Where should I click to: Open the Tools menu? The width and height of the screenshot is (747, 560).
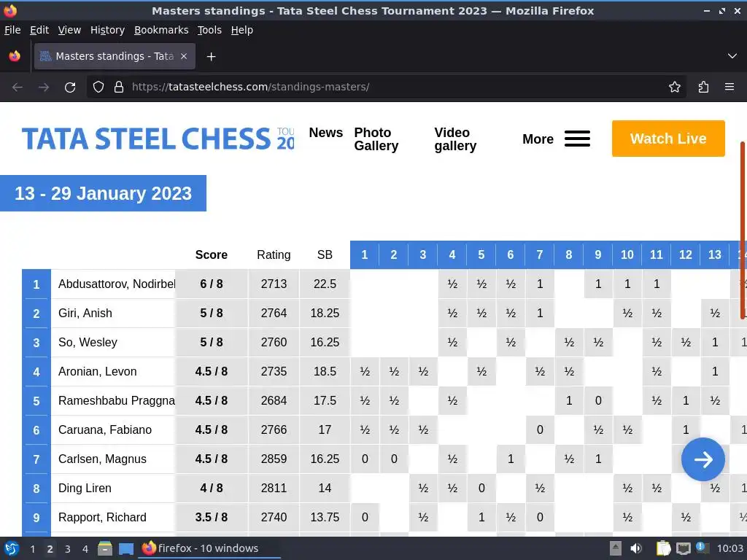[209, 30]
